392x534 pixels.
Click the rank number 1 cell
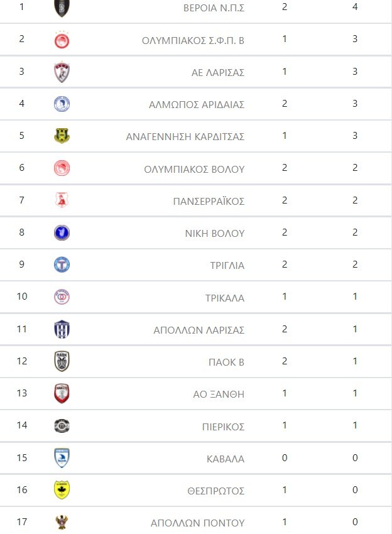click(22, 8)
